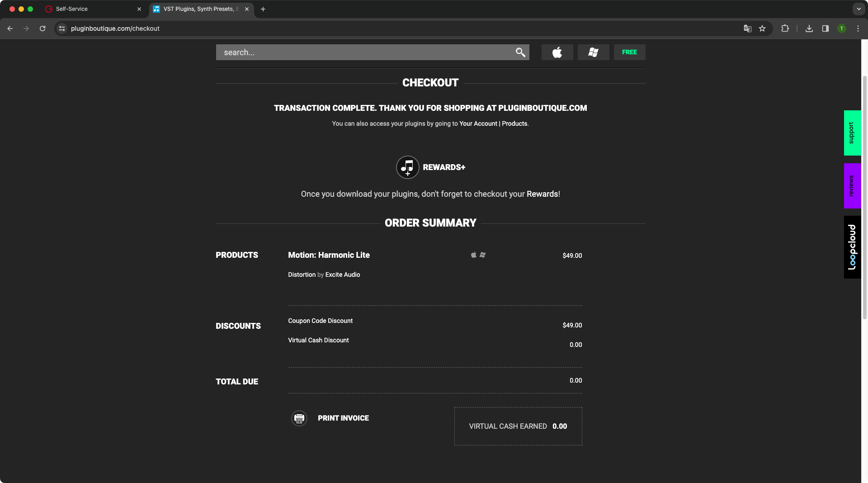Screen dimensions: 868x483
Task: Open the Your Account link
Action: (478, 123)
